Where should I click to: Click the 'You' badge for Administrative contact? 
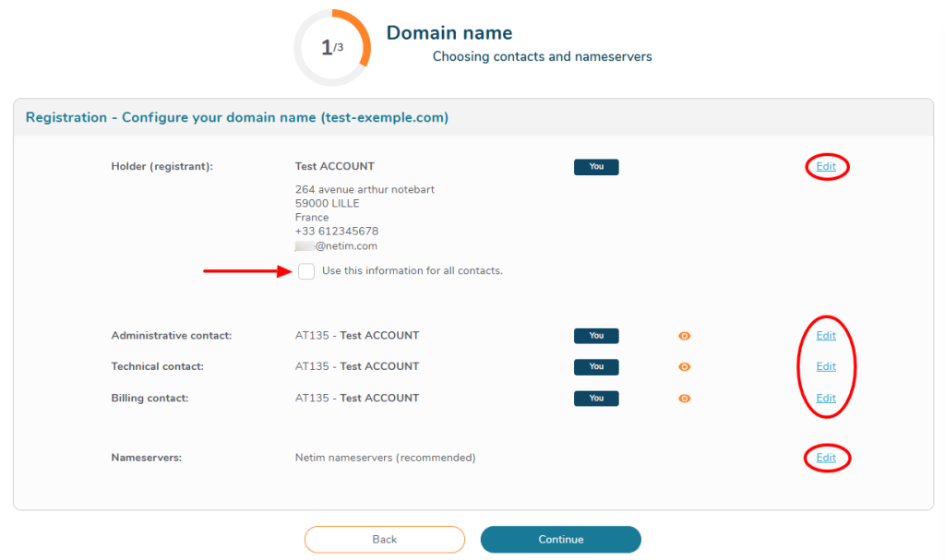[596, 336]
